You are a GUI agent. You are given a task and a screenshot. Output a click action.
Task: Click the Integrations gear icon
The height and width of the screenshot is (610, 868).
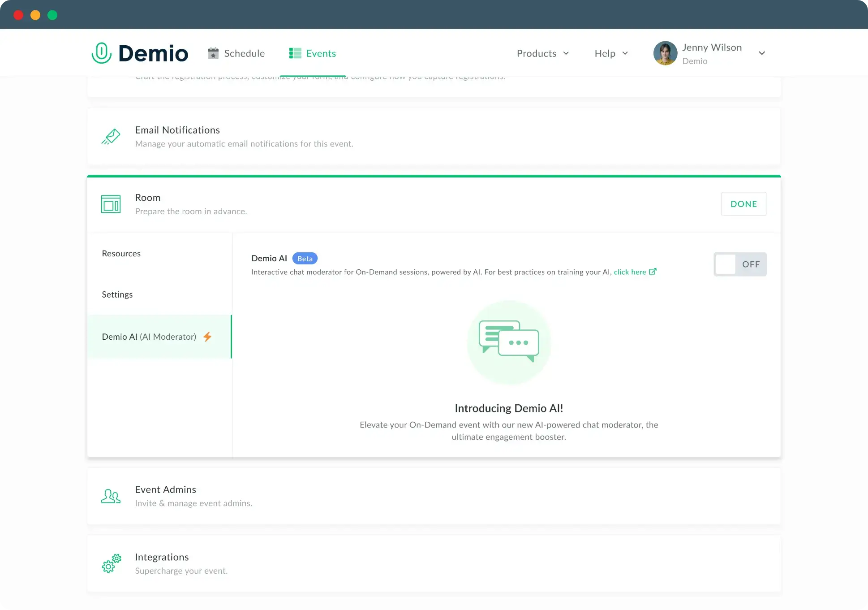click(x=111, y=564)
